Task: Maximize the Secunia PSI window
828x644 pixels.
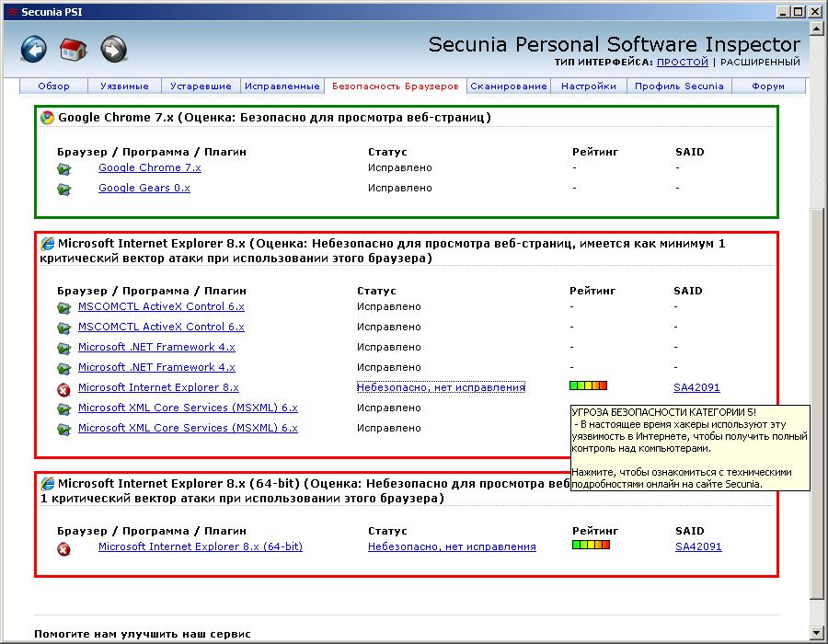Action: point(798,11)
